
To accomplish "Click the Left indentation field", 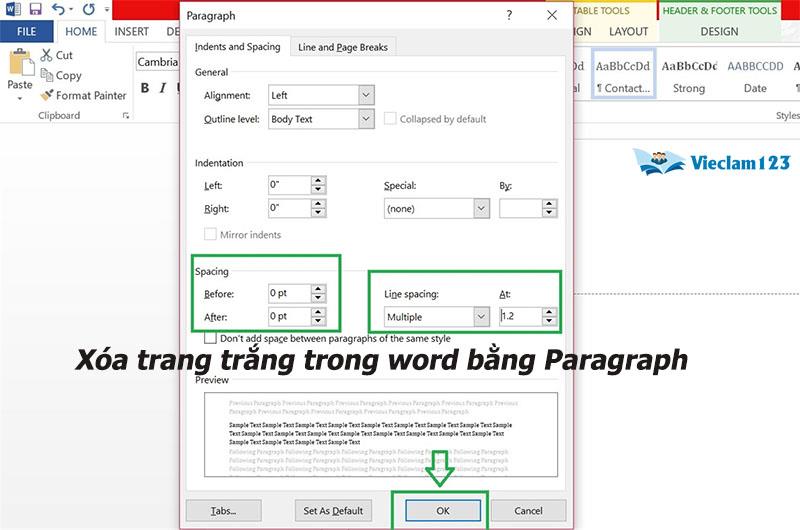I will click(x=289, y=185).
